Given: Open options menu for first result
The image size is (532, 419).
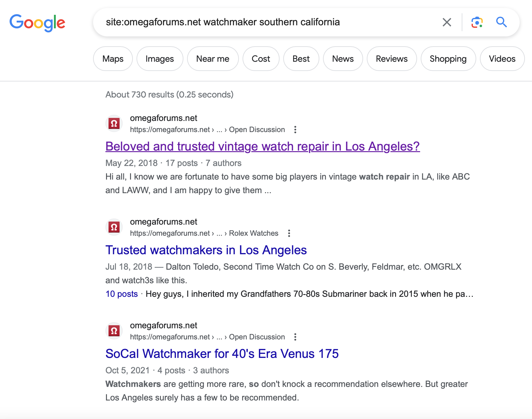Looking at the screenshot, I should 295,130.
